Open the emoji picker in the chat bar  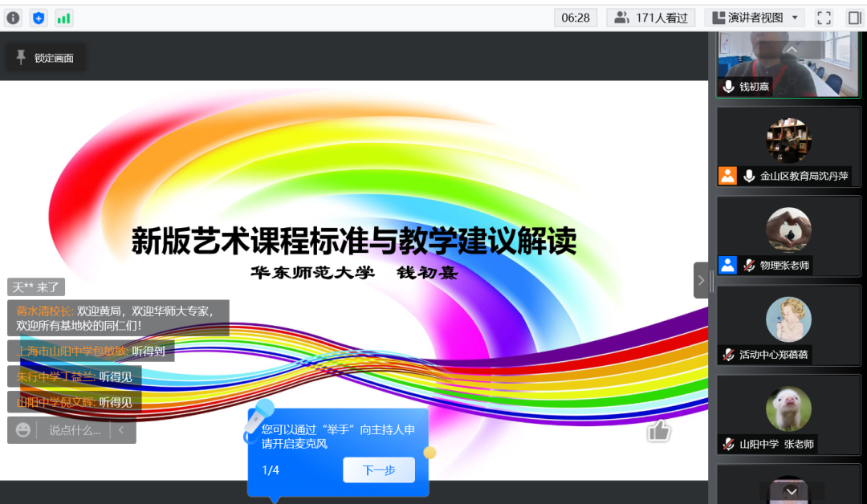(24, 430)
